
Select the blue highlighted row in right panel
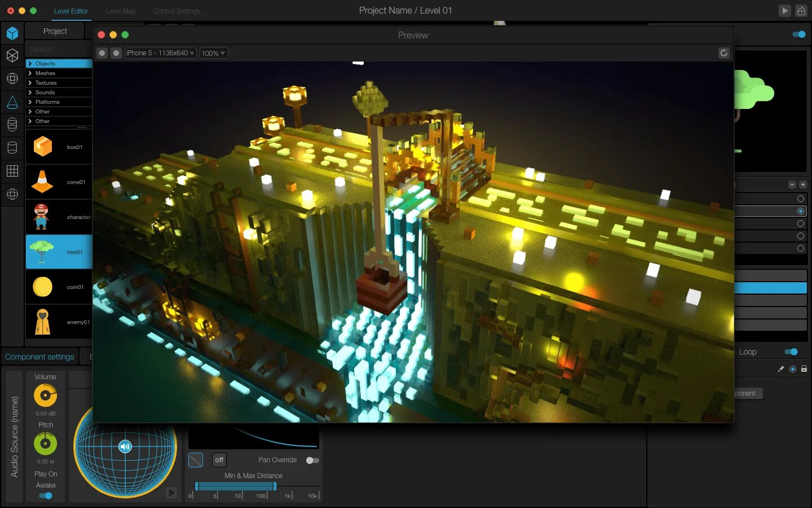(x=771, y=288)
